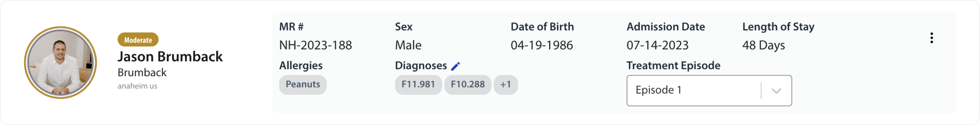
Task: Click the Allergies heading label
Action: click(x=301, y=65)
